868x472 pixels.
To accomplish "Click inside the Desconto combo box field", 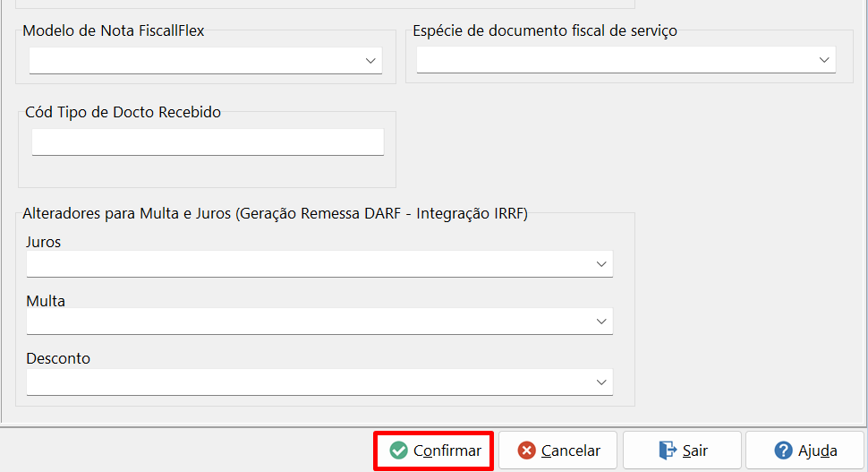I will point(319,382).
